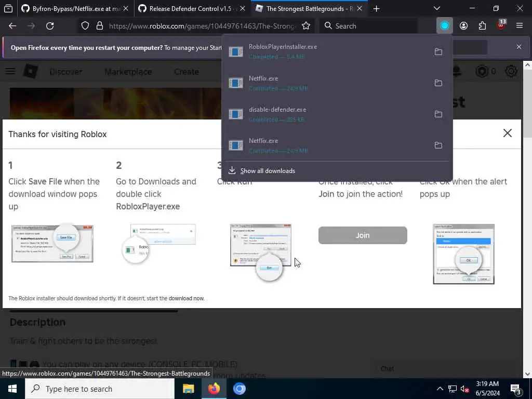The width and height of the screenshot is (532, 399).
Task: Open File Explorer from taskbar
Action: pos(188,389)
